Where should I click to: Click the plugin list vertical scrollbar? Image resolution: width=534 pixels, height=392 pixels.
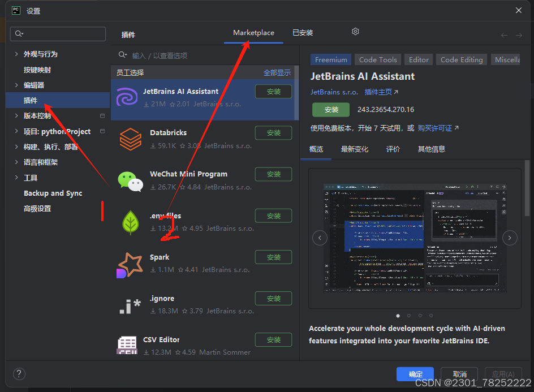pos(296,93)
